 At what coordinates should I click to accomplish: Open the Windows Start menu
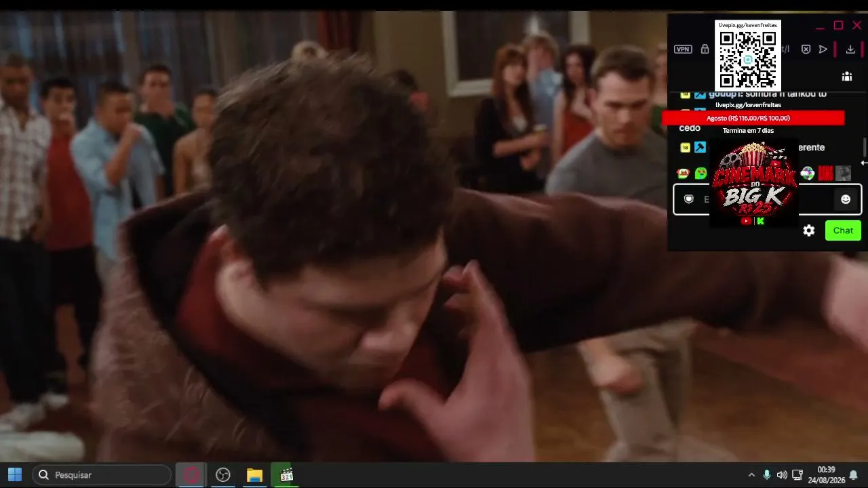click(x=15, y=475)
